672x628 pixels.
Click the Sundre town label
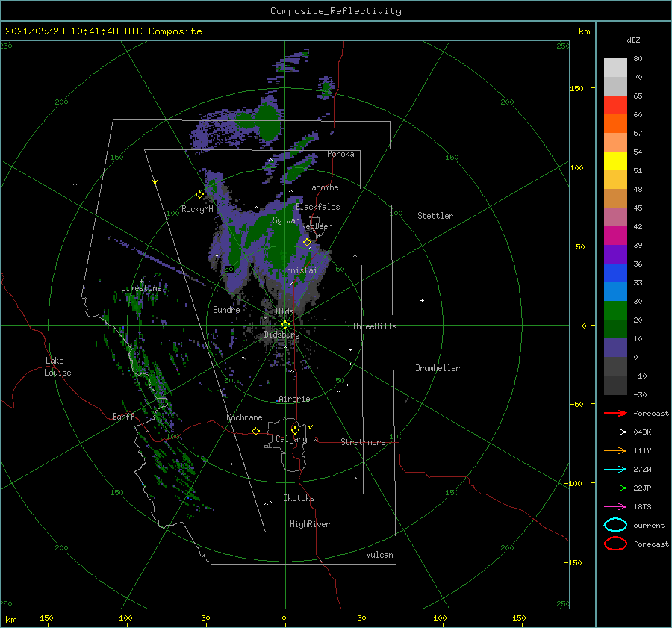pyautogui.click(x=226, y=309)
